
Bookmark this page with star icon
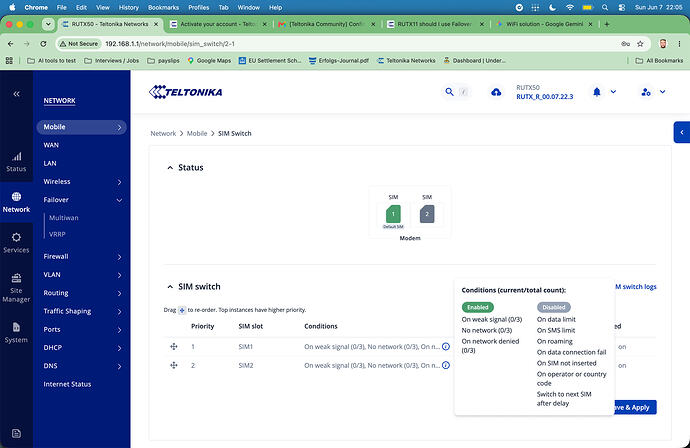pos(640,44)
